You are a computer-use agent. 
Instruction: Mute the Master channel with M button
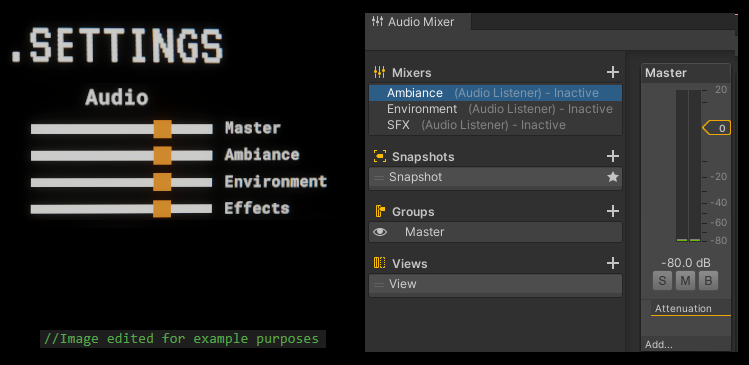685,281
